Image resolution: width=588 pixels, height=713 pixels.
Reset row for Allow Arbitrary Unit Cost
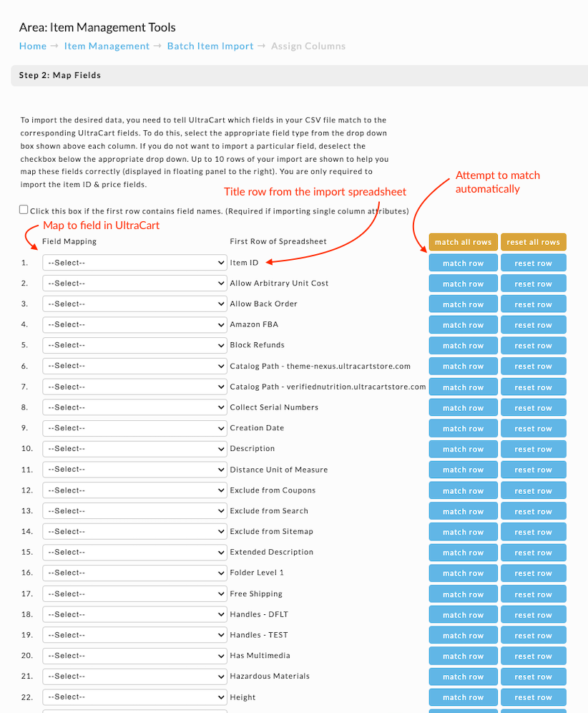point(534,283)
